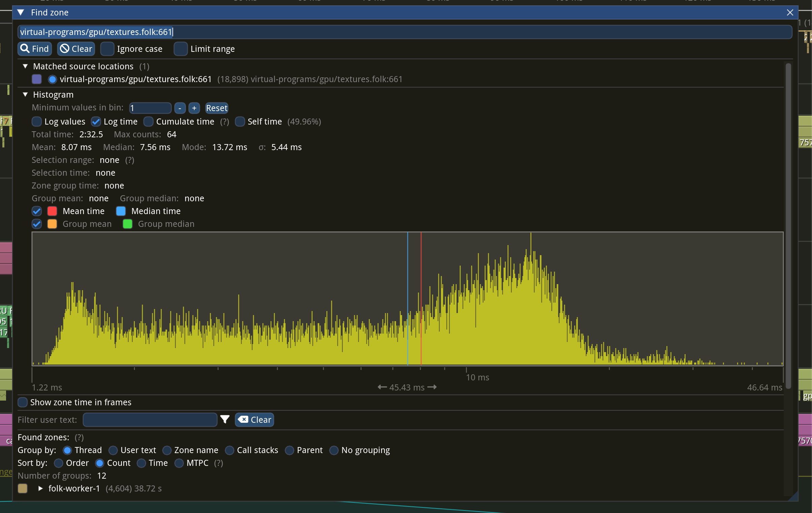Enable Cumulate time checkbox
The width and height of the screenshot is (812, 513).
[x=148, y=122]
